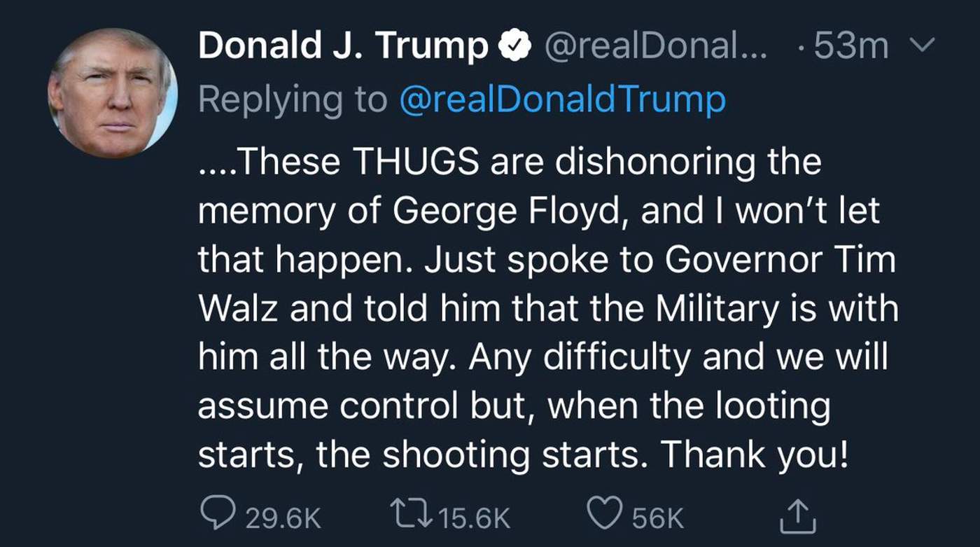The image size is (980, 547).
Task: Open tweet options with the down chevron
Action: [925, 46]
